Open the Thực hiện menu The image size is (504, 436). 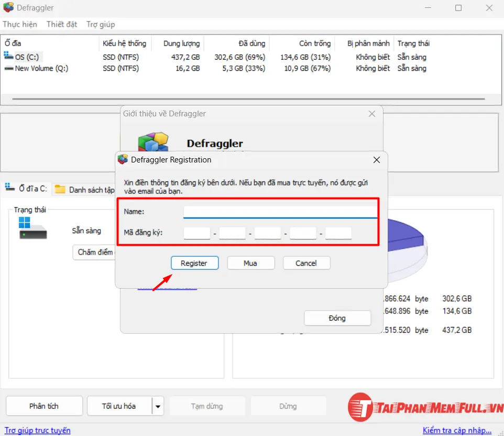20,24
